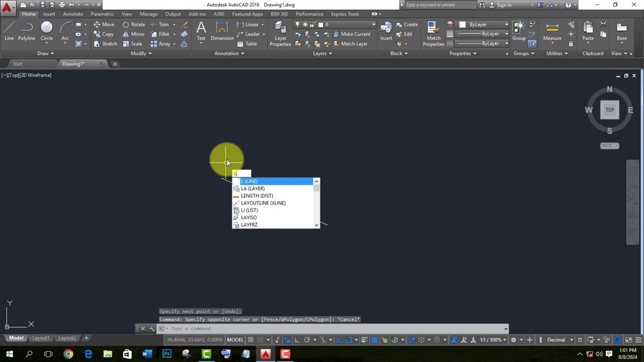Toggle object snap in status bar
This screenshot has height=362, width=644.
[x=349, y=340]
